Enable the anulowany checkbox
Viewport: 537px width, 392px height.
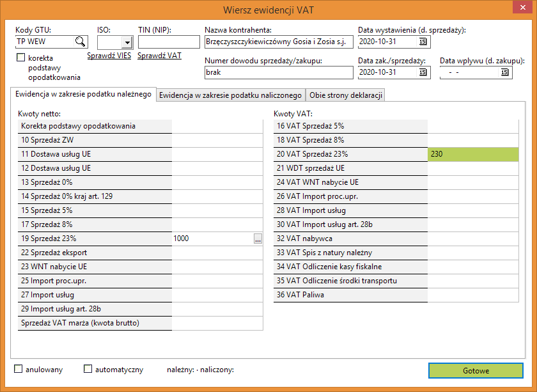click(18, 369)
